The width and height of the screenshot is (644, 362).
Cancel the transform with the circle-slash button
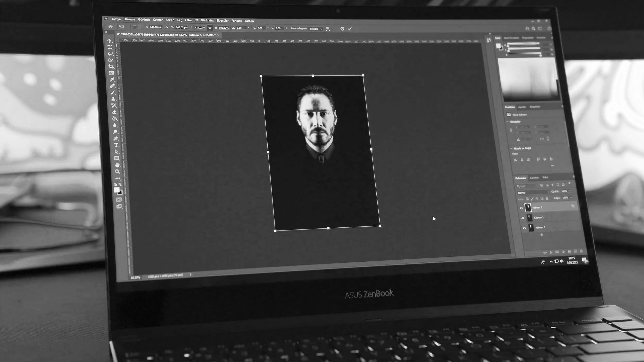tap(342, 29)
